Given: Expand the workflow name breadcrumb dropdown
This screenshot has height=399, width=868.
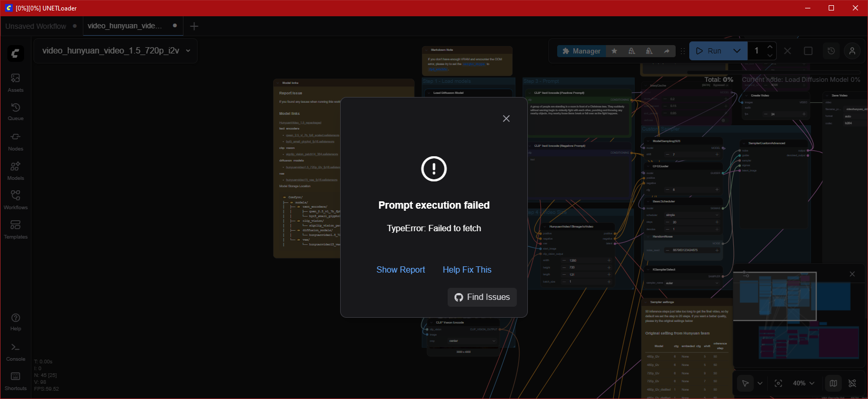Looking at the screenshot, I should (188, 51).
